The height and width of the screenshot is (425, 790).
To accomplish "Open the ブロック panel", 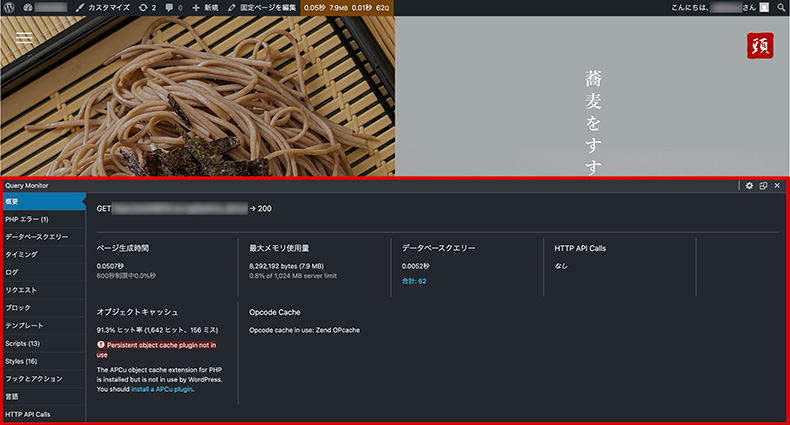I will click(x=44, y=308).
